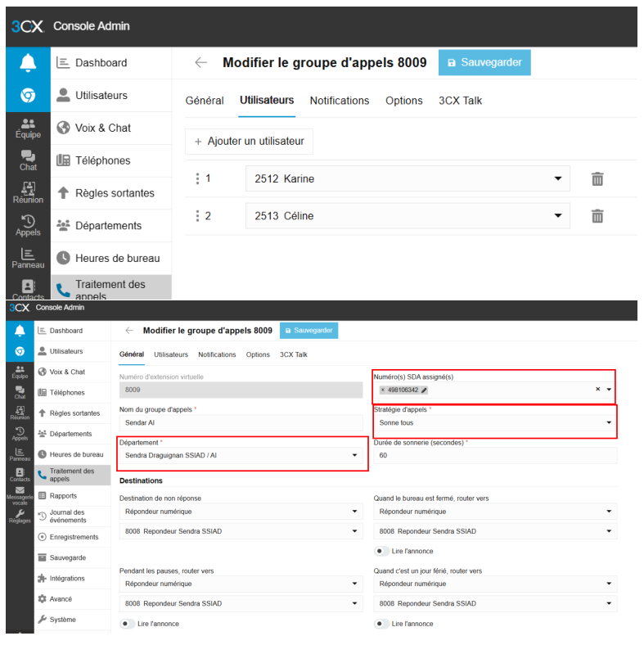Switch to Notifications tab in the upper screenshot

tap(340, 101)
